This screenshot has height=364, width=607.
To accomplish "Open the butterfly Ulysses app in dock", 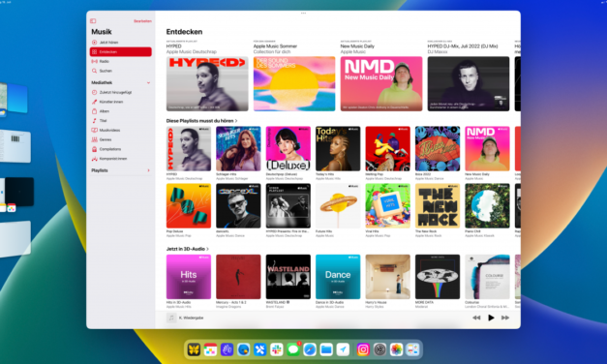I will (194, 349).
